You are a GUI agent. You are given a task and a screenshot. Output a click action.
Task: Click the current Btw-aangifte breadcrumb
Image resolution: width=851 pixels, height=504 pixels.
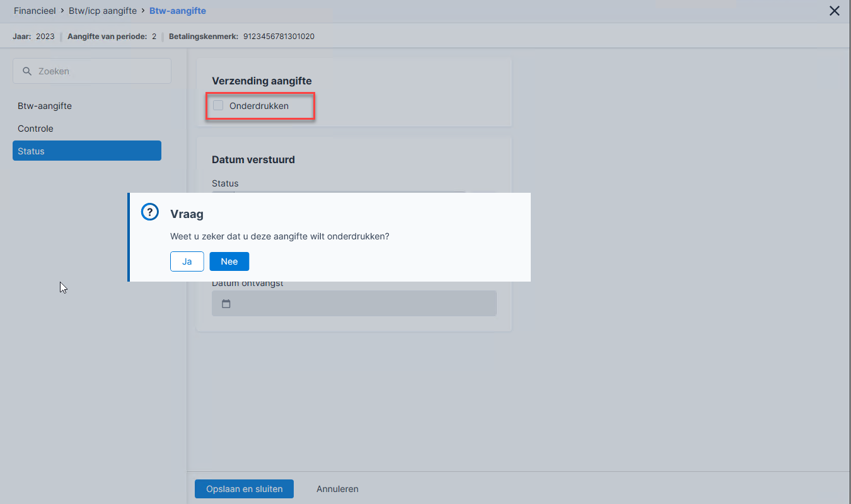click(x=178, y=11)
